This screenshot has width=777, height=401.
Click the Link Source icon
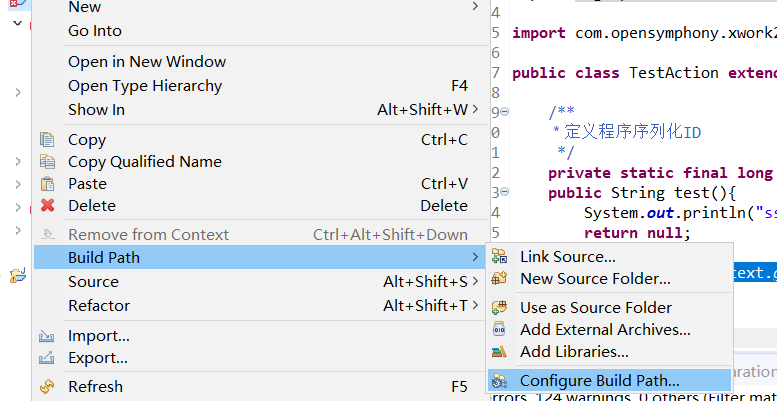point(499,256)
